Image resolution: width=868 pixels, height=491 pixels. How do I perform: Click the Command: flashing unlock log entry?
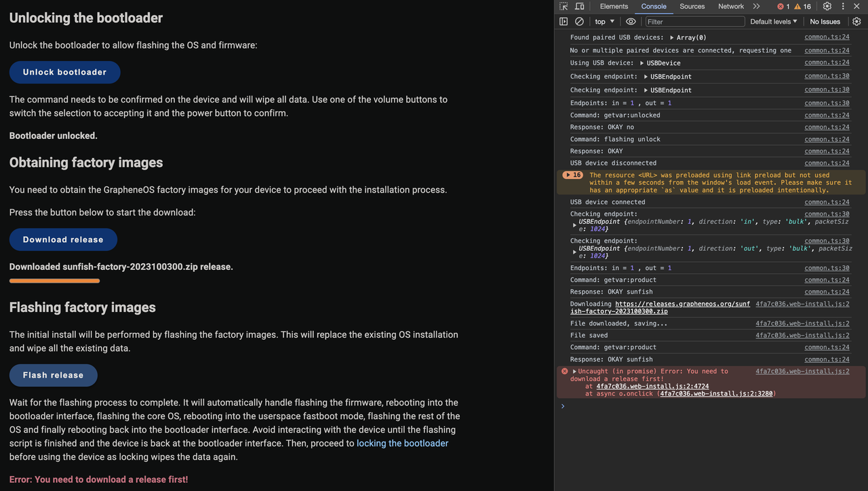pos(615,139)
